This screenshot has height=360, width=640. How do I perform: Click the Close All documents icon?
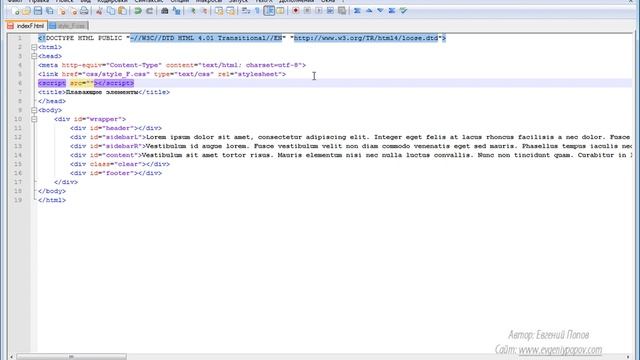pyautogui.click(x=73, y=11)
